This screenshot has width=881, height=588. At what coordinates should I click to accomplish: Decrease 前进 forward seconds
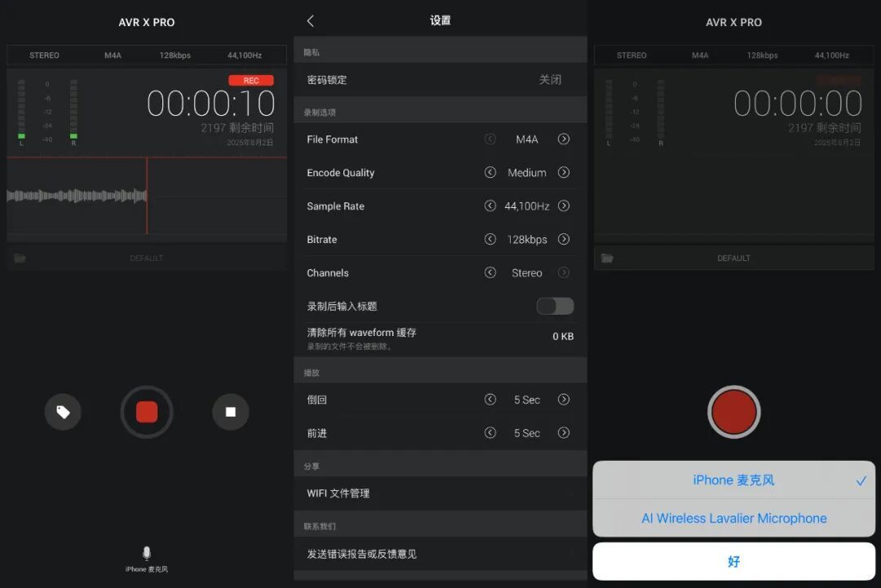point(490,432)
